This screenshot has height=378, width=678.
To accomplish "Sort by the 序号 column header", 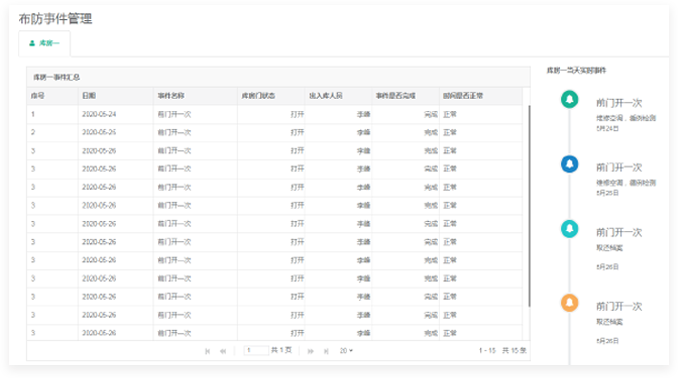I will point(52,96).
